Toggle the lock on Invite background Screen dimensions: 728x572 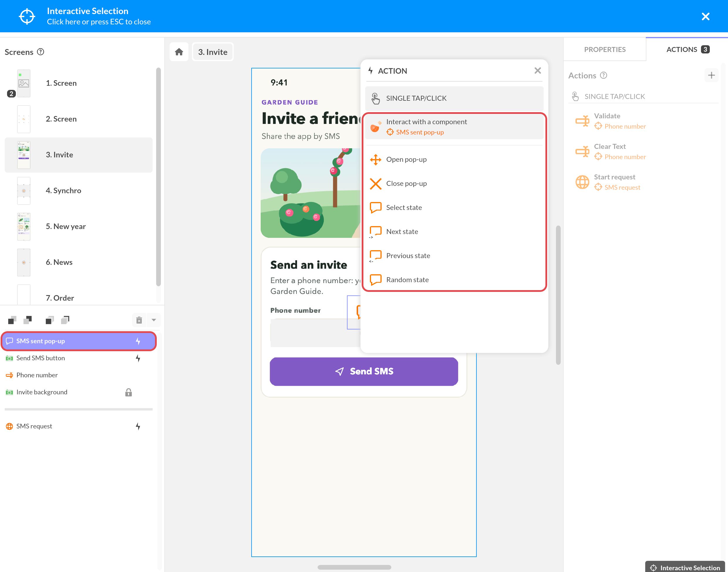pyautogui.click(x=129, y=393)
